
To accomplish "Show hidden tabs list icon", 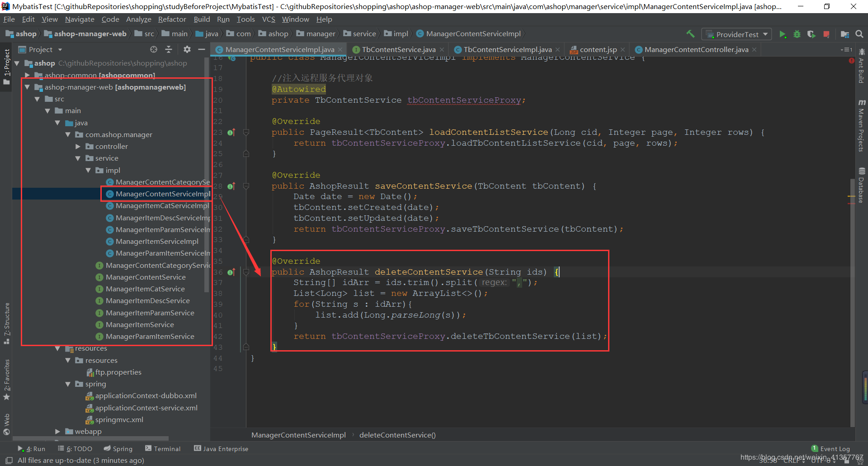I will (x=846, y=50).
